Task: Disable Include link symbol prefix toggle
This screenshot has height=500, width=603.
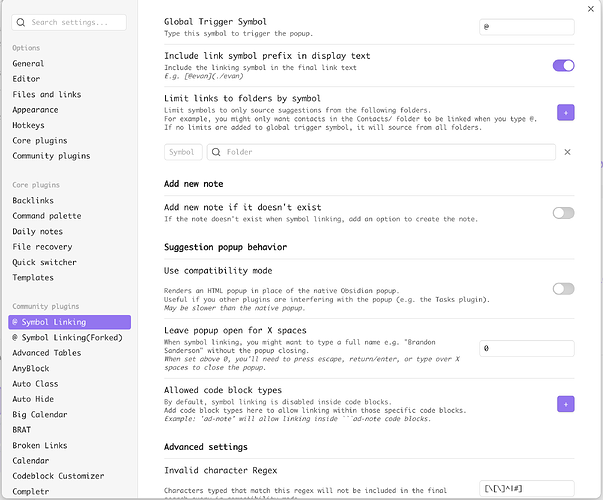Action: tap(563, 65)
